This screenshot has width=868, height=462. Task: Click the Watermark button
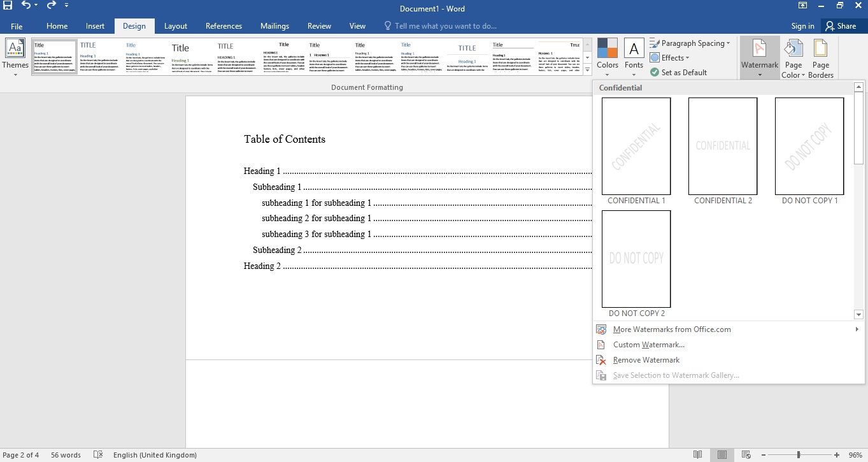(759, 57)
